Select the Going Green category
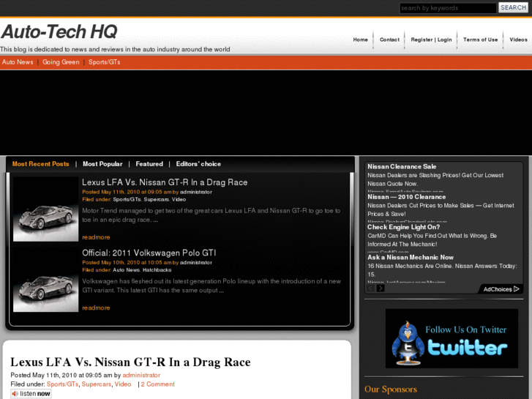This screenshot has height=399, width=532. [61, 62]
